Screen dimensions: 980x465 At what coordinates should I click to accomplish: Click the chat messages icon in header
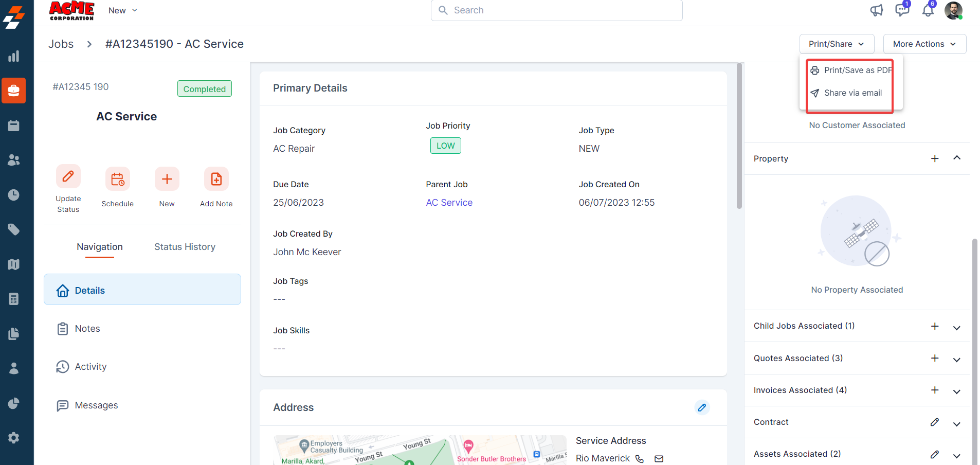pyautogui.click(x=902, y=10)
